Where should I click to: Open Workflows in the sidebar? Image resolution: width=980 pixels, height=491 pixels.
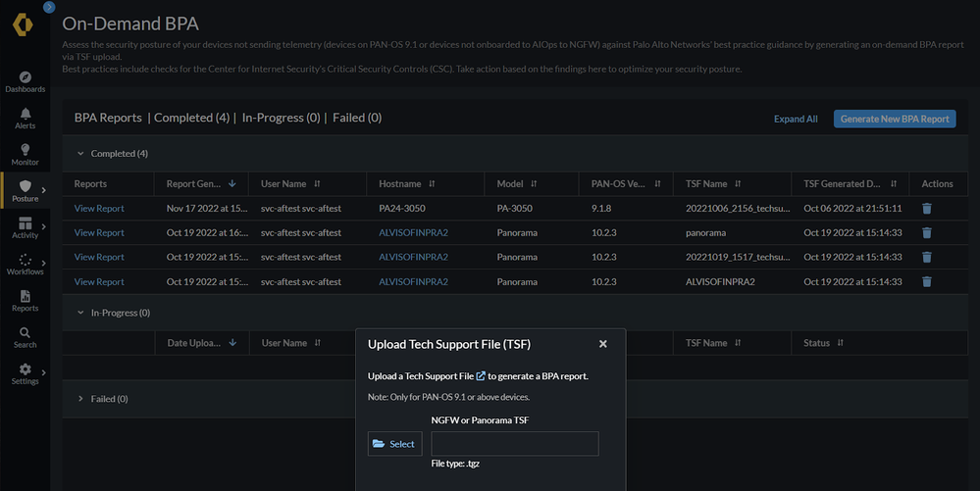[x=25, y=264]
